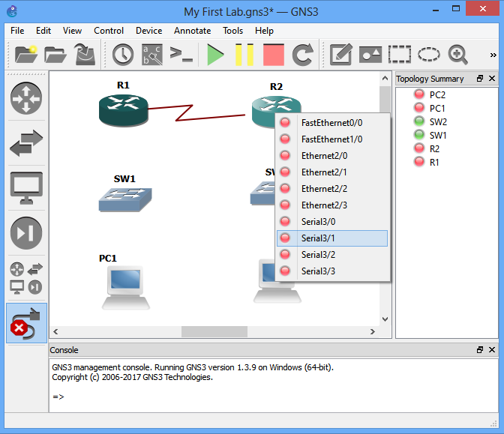Float the Topology Summary panel
The width and height of the screenshot is (504, 434).
click(480, 79)
